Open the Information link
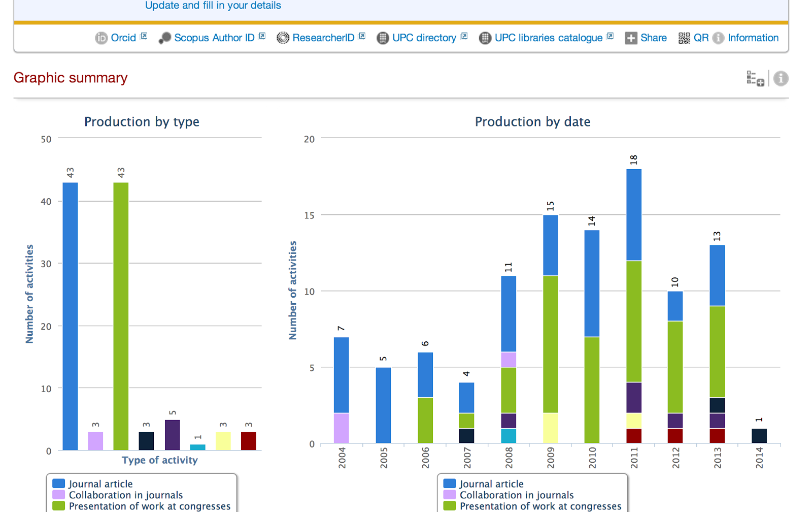The image size is (812, 512). tap(753, 38)
